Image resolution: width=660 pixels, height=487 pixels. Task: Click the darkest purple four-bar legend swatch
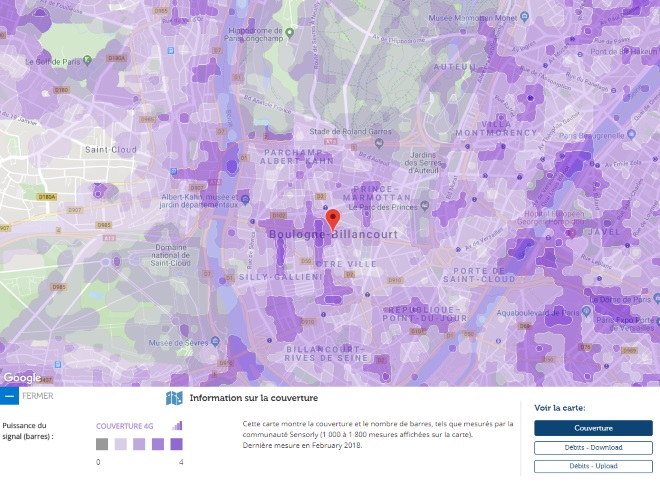(x=176, y=444)
